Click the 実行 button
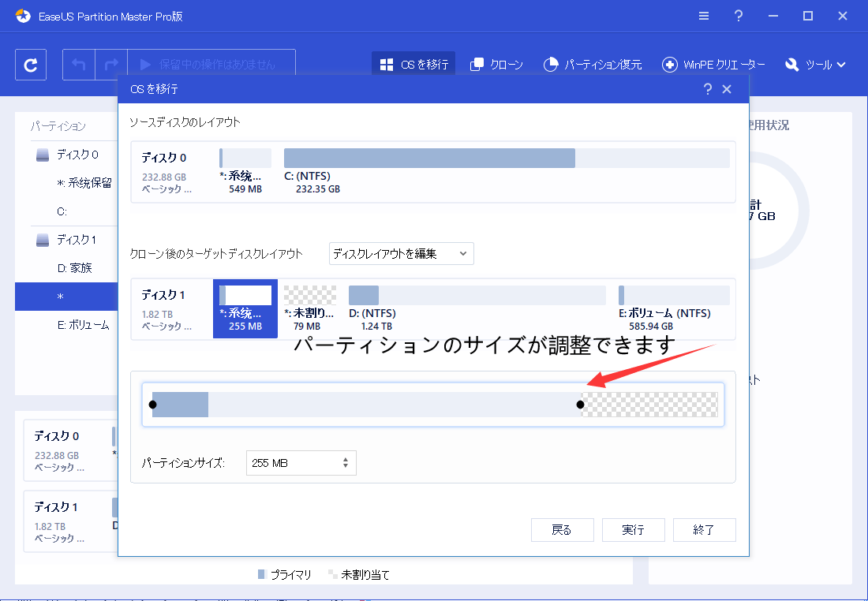 634,530
